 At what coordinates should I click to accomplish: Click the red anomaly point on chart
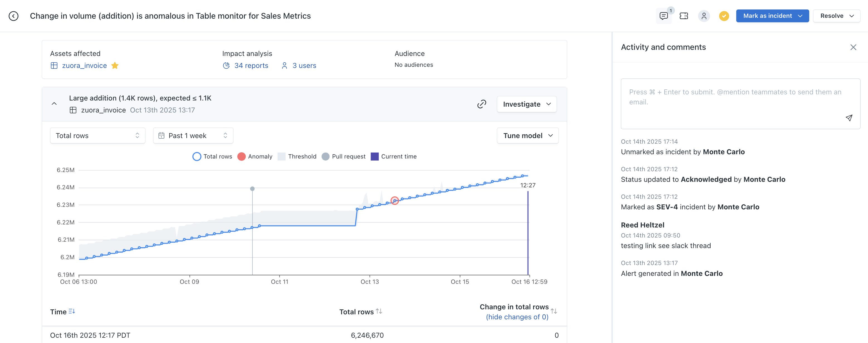pos(394,201)
